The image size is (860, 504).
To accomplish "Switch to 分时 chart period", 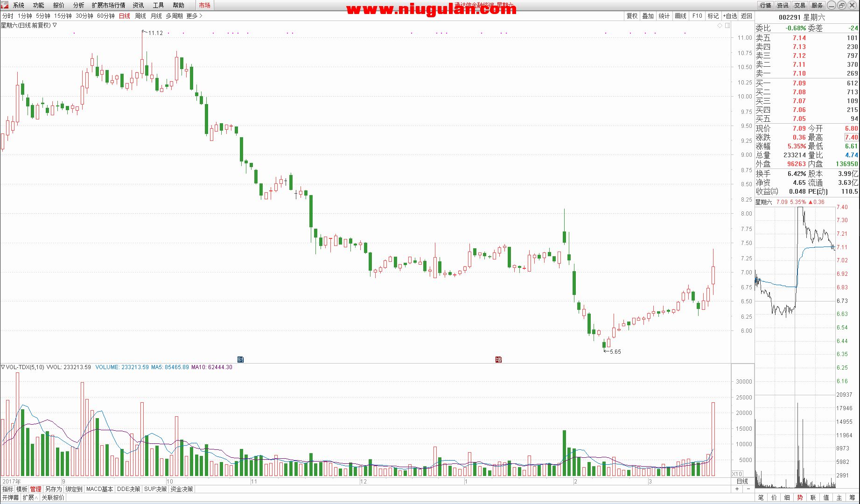I will point(8,16).
